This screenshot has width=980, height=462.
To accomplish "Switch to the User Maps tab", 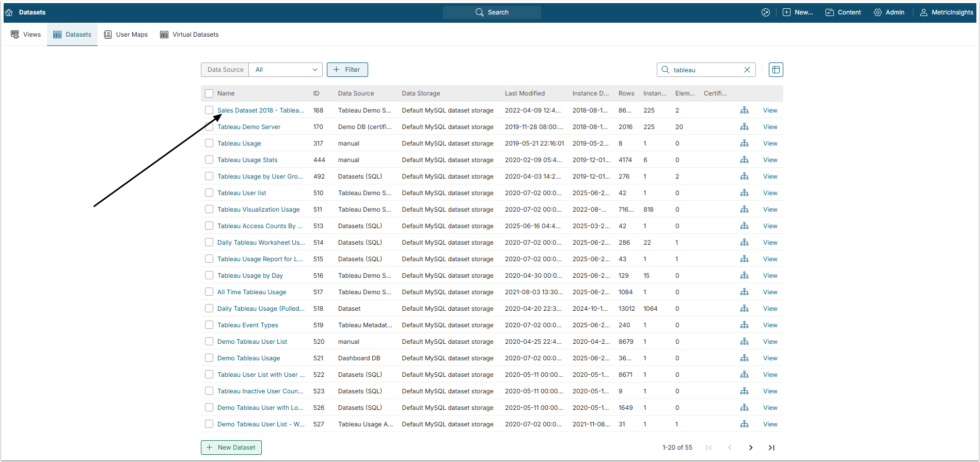I will (x=126, y=35).
